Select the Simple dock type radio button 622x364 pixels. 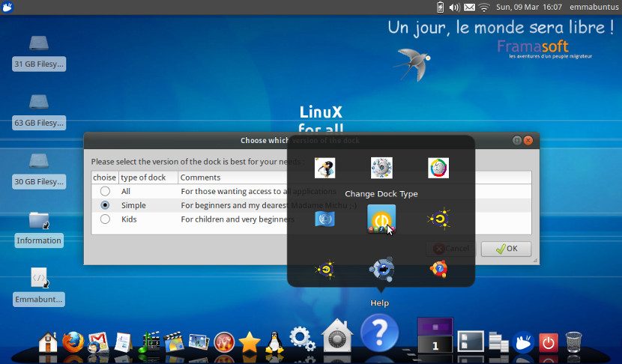tap(105, 204)
